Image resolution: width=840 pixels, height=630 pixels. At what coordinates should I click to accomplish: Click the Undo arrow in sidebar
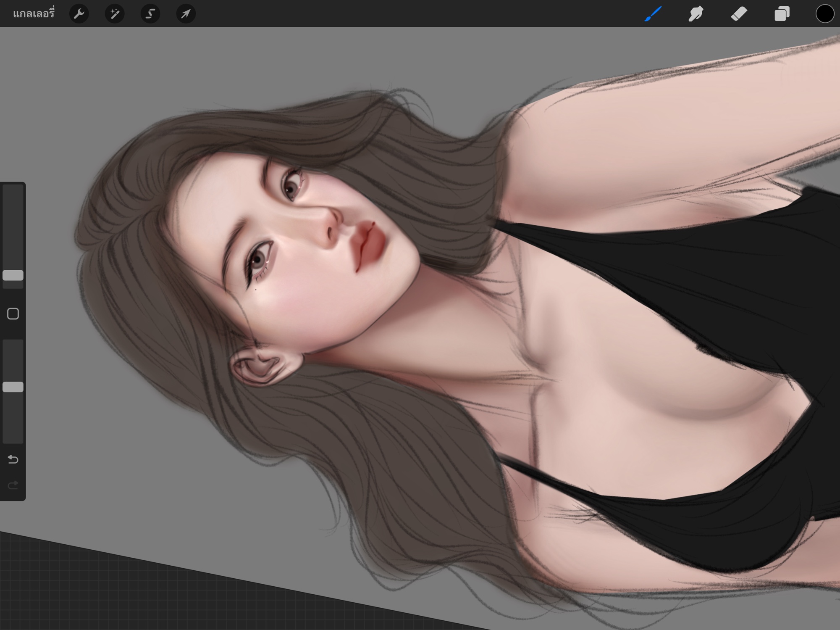click(13, 459)
